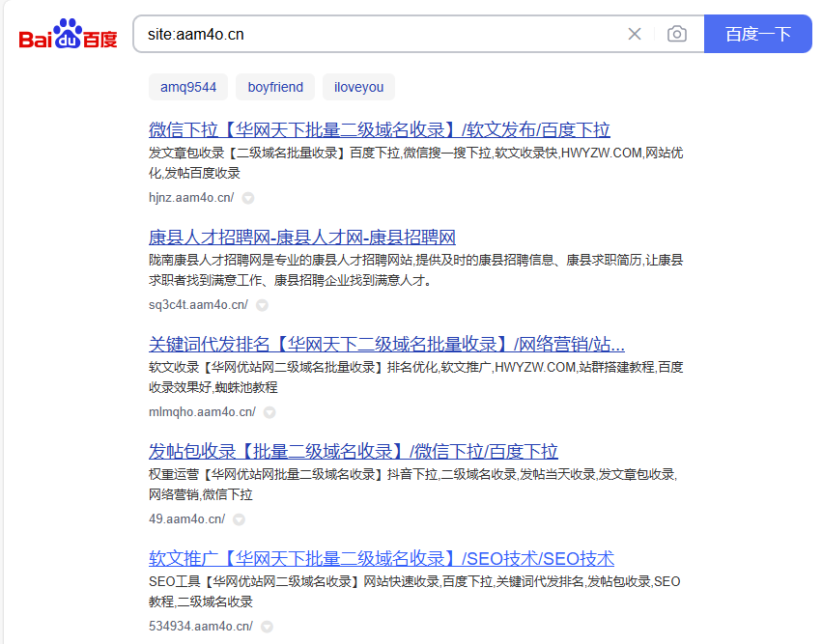Open the result titled 发帖包收录

click(x=354, y=451)
